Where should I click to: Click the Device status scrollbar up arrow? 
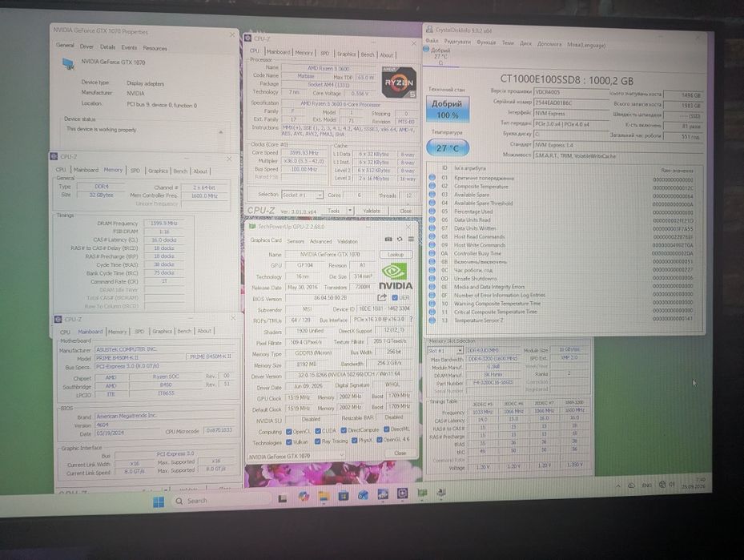[x=221, y=132]
